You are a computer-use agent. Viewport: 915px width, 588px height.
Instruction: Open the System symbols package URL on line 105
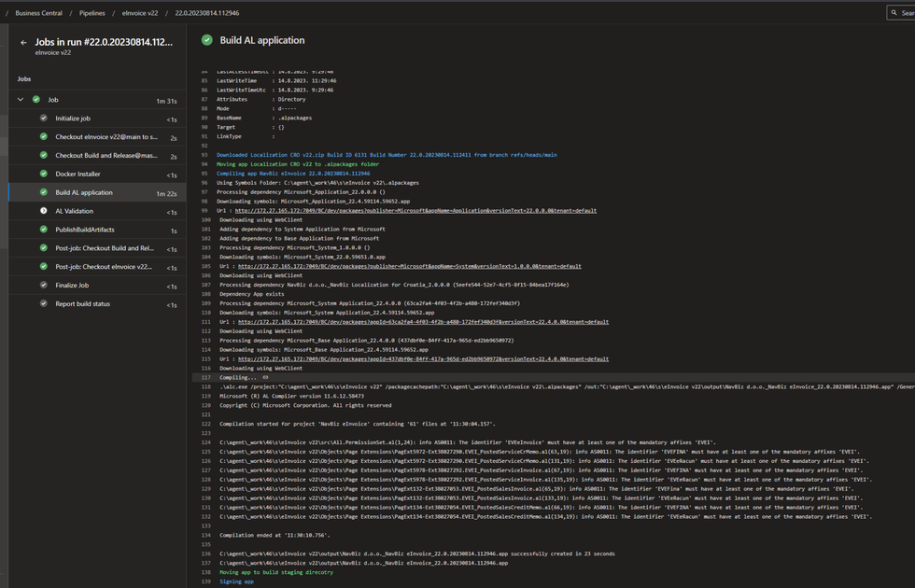(x=409, y=266)
